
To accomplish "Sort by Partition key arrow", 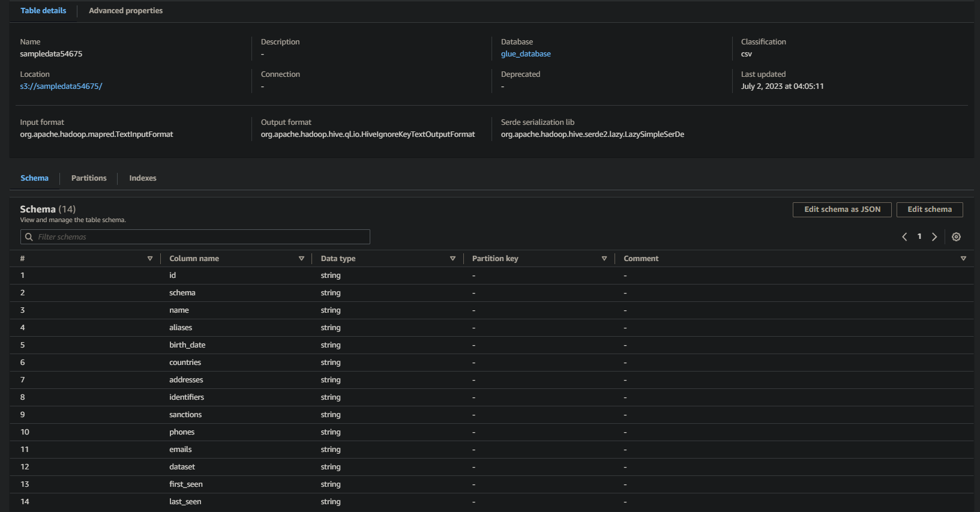I will point(604,259).
